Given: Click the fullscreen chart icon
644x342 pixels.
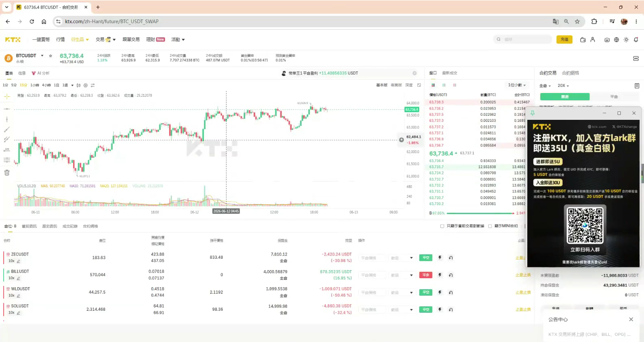Looking at the screenshot, I should (x=419, y=85).
